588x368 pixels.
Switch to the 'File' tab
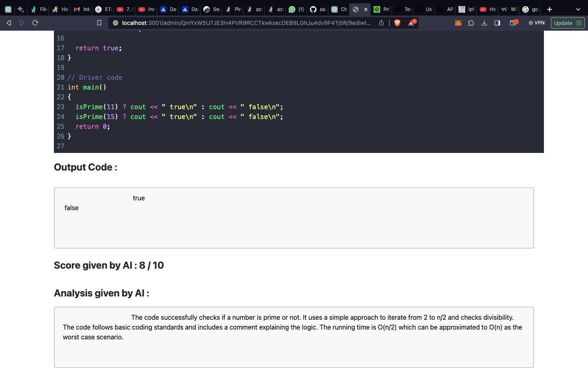[x=39, y=9]
